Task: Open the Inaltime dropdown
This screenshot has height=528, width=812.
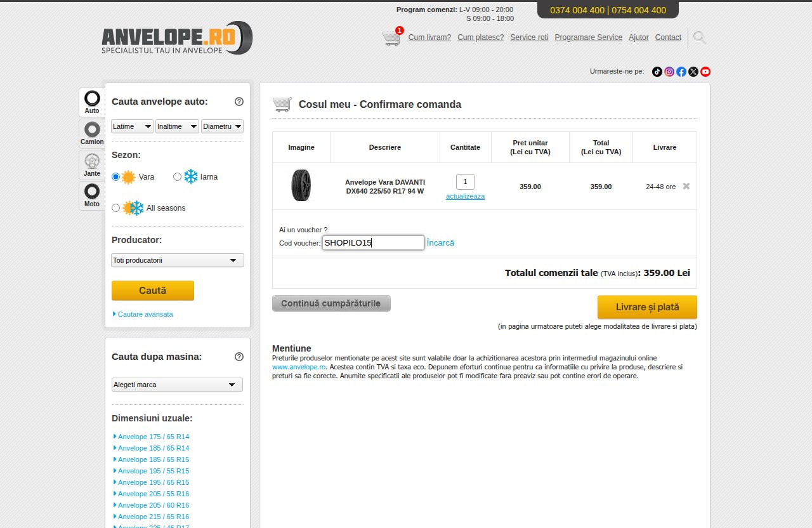Action: point(177,126)
